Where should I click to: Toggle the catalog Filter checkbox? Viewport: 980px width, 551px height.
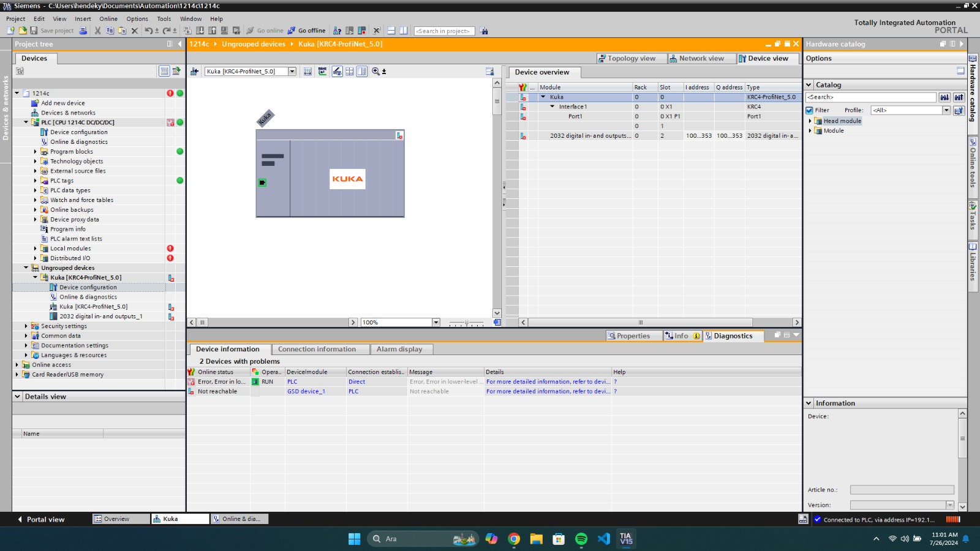[x=810, y=110]
